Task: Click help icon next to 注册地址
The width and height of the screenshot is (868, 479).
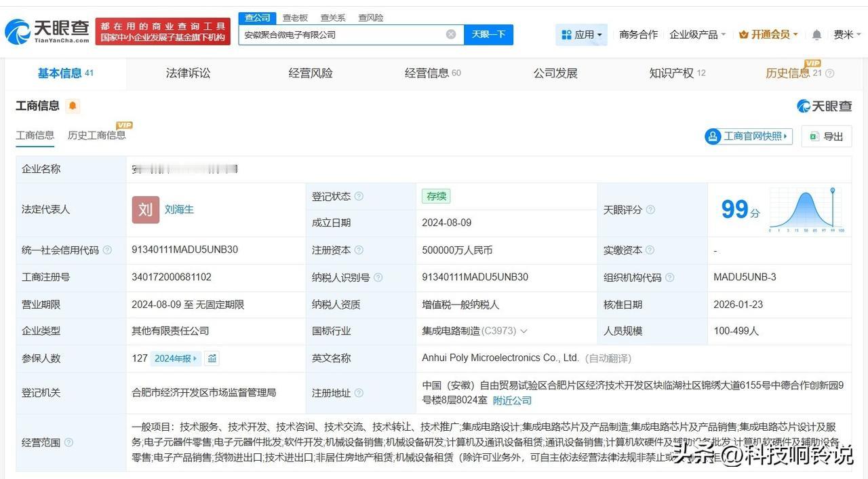Action: point(359,393)
